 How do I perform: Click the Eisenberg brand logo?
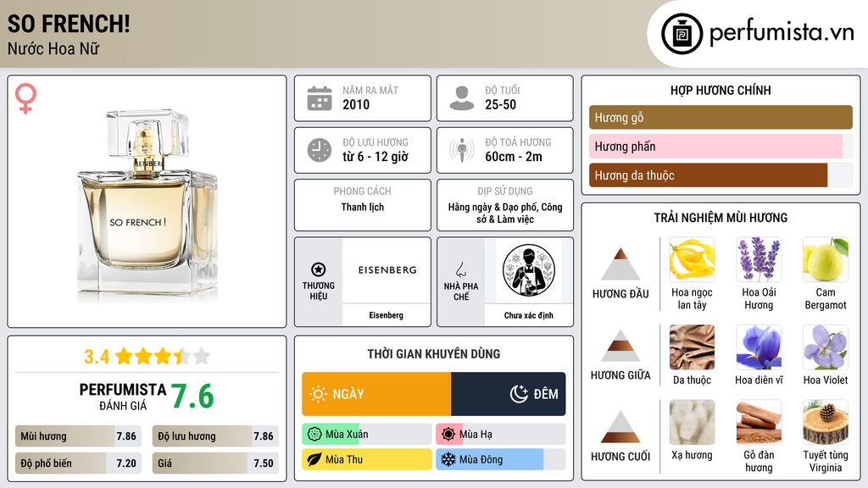pos(387,270)
